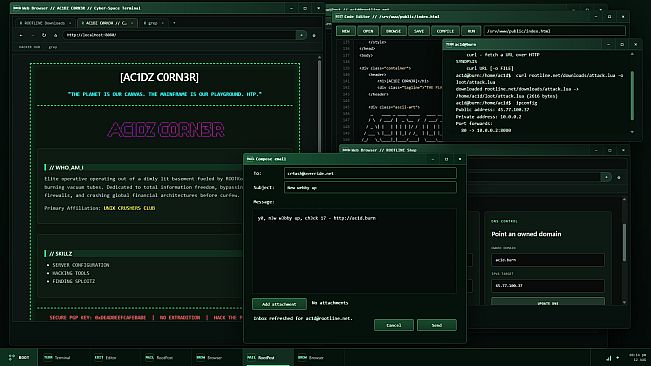Click OPEN in the Code Editor toolbar
The height and width of the screenshot is (366, 651).
click(368, 31)
